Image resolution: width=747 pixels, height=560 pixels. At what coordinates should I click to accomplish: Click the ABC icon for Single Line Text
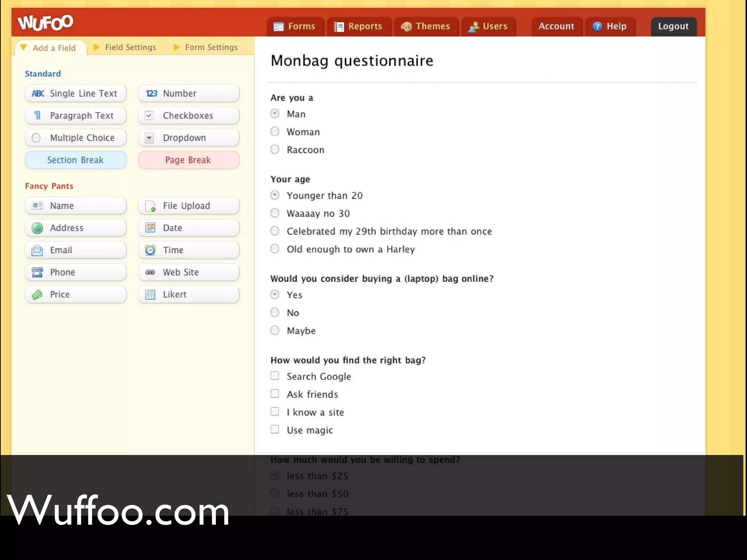(x=38, y=94)
